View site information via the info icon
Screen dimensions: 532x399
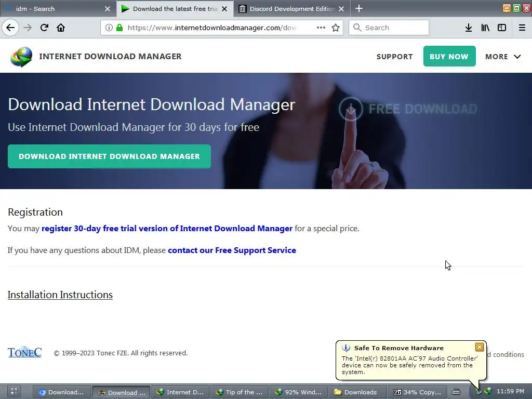pos(109,28)
